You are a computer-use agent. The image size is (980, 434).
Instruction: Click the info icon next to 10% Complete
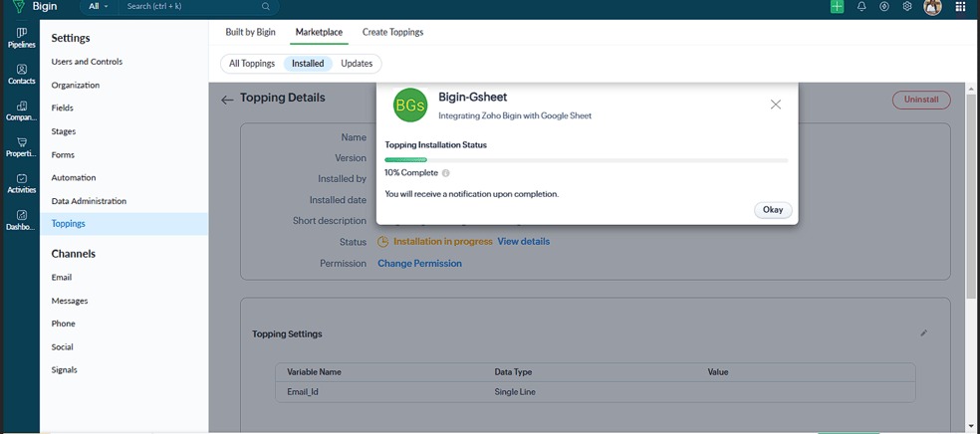pyautogui.click(x=445, y=173)
